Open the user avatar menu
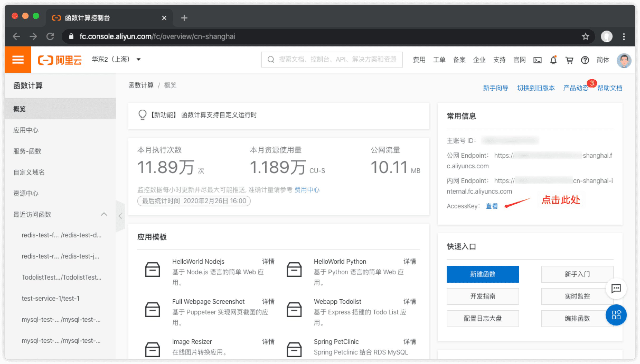640x364 pixels. (624, 60)
